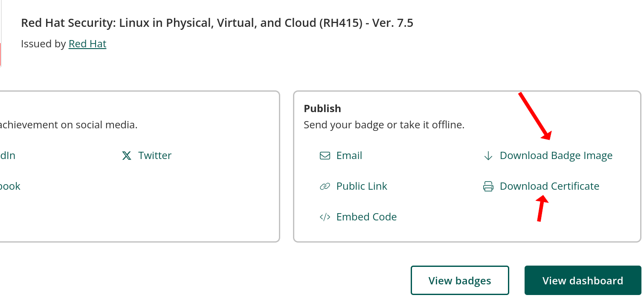Open the Red Hat issuer profile link
This screenshot has width=644, height=298.
87,43
